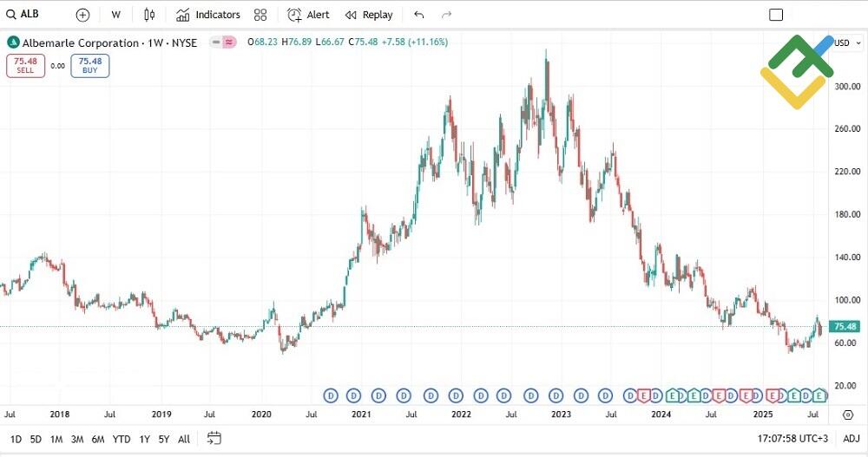Click the high value H76.89
868x457 pixels.
point(297,42)
